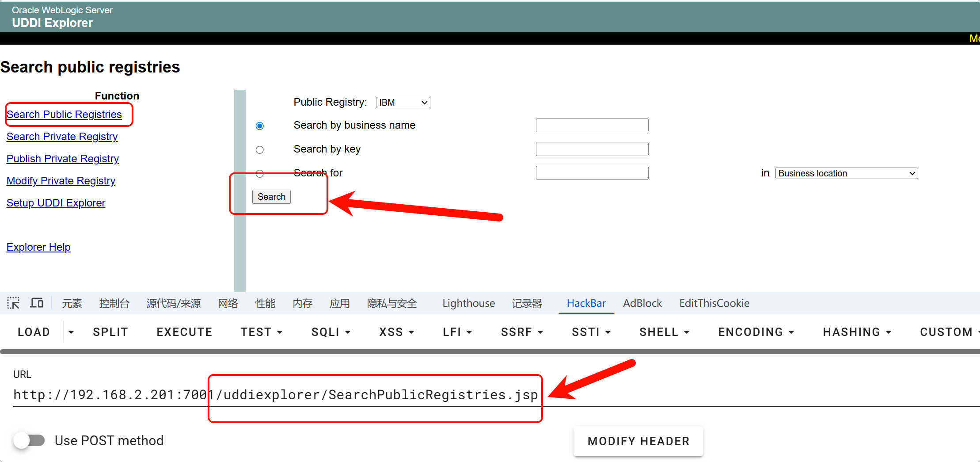
Task: Open the SSRF dropdown menu
Action: point(522,332)
